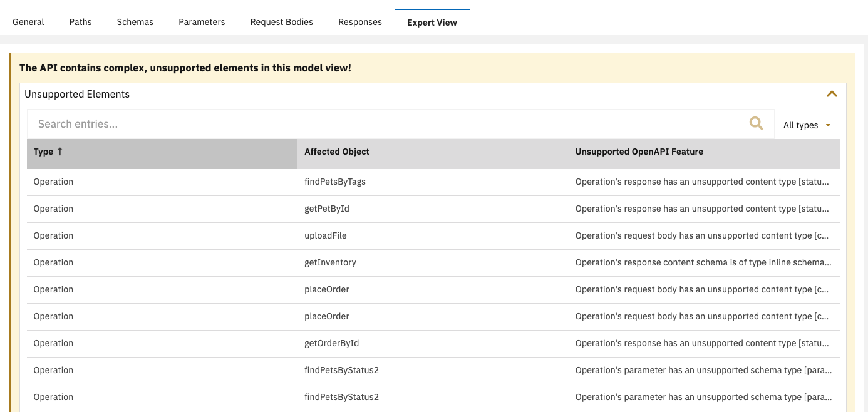The width and height of the screenshot is (868, 412).
Task: Switch to the Schemas tab
Action: pyautogui.click(x=135, y=22)
